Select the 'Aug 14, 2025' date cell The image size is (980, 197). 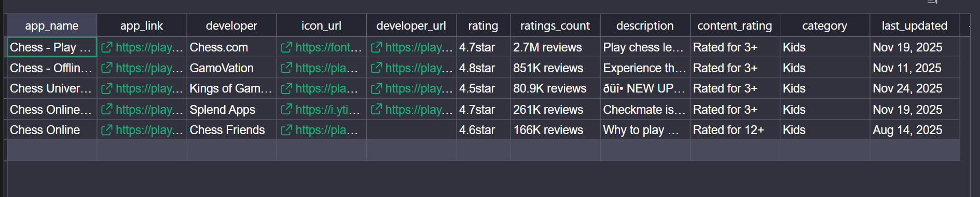[915, 130]
